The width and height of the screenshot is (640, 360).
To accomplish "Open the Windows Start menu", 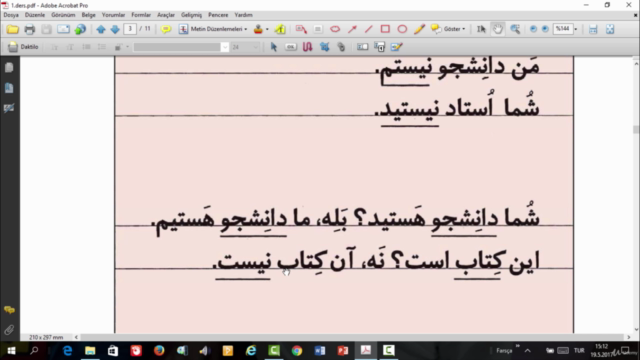I will tap(11, 351).
